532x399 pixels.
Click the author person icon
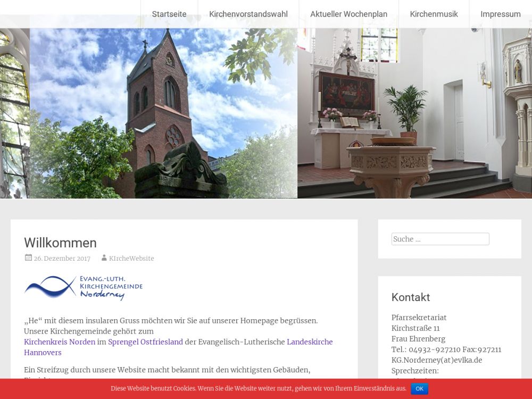pos(104,258)
